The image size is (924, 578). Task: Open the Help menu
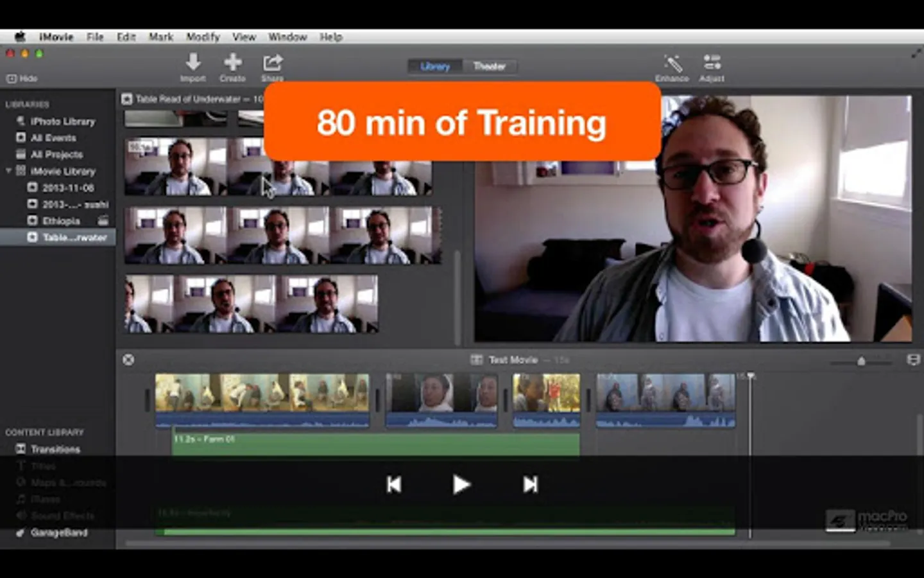(x=331, y=37)
